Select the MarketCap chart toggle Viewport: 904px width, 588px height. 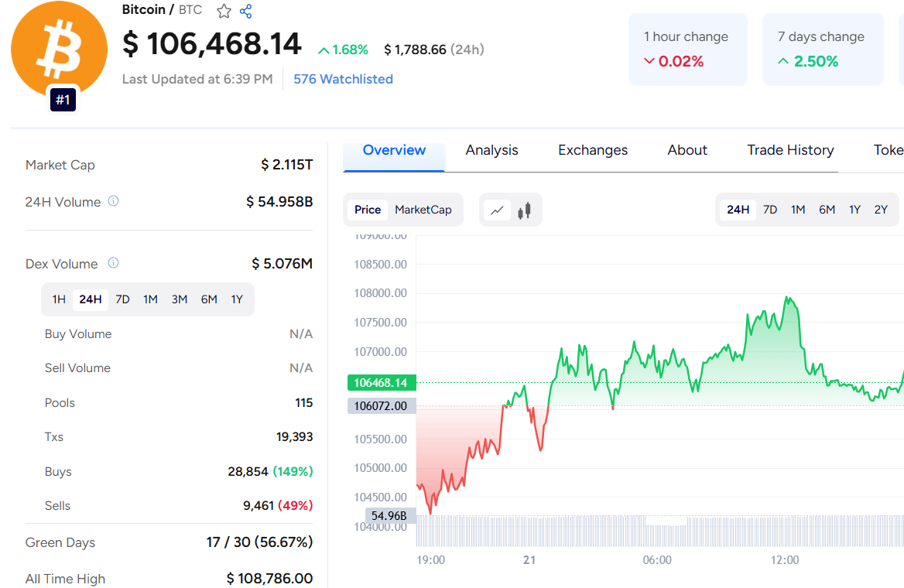pos(423,210)
